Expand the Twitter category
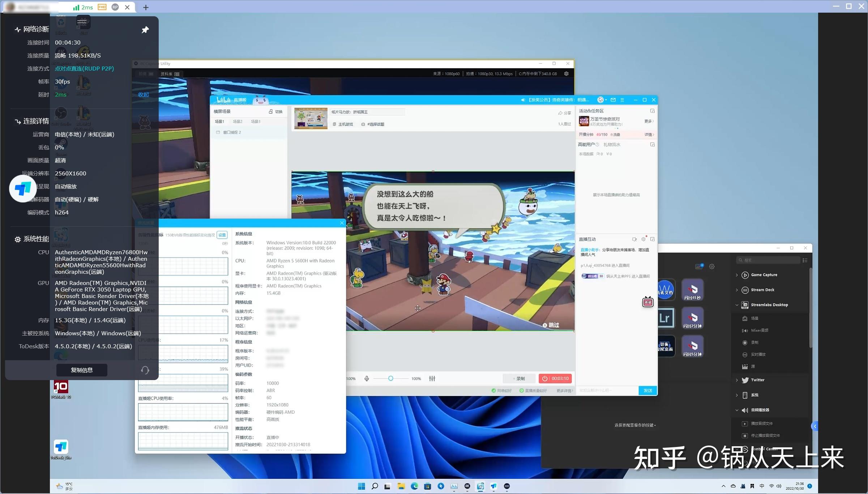Screen dimensions: 868x494 pyautogui.click(x=737, y=380)
